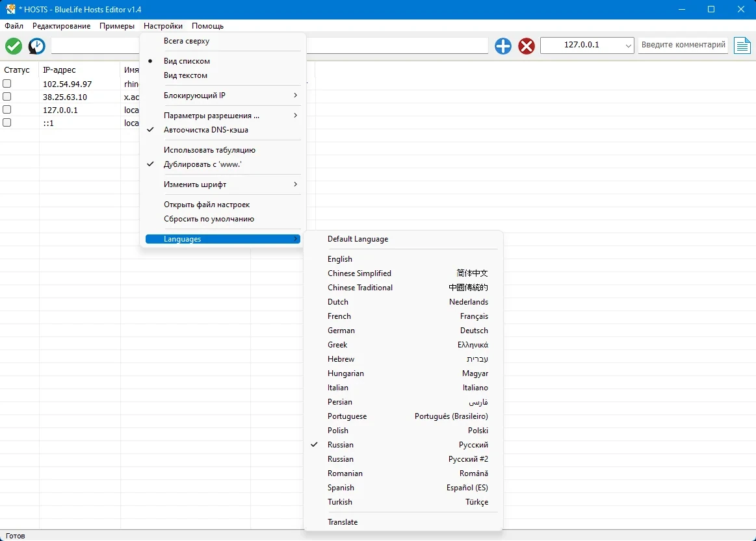Toggle checkbox for 38.25.63.10 row
Screen dimensions: 756x541
pyautogui.click(x=7, y=96)
